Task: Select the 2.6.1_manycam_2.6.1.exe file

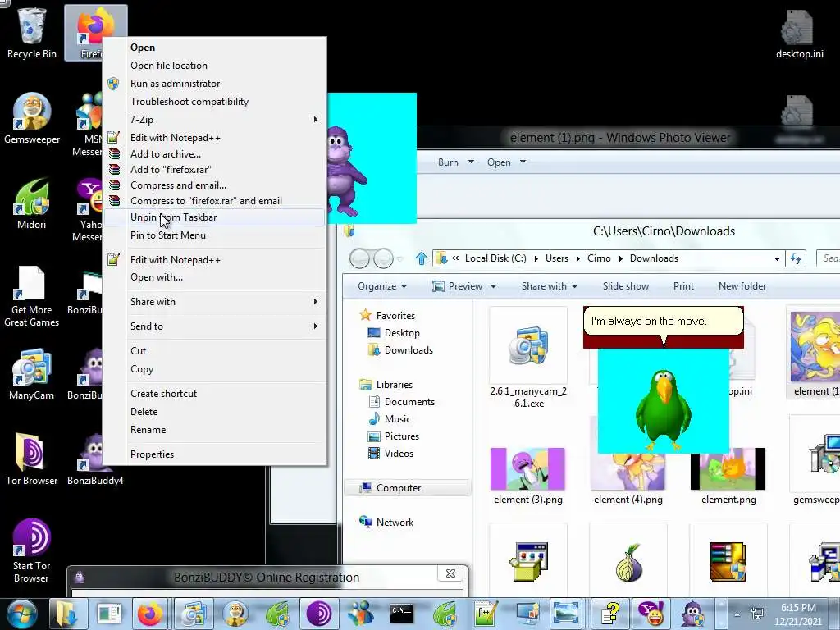Action: (x=528, y=359)
